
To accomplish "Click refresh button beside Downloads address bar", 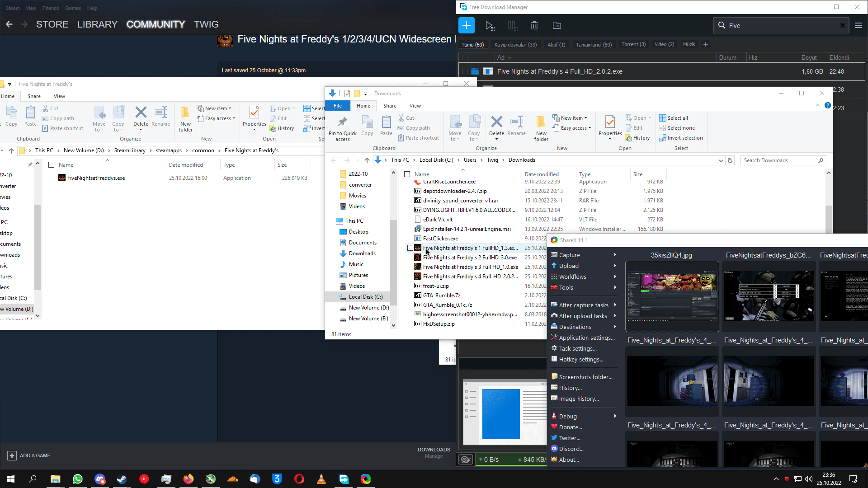I will [x=730, y=160].
